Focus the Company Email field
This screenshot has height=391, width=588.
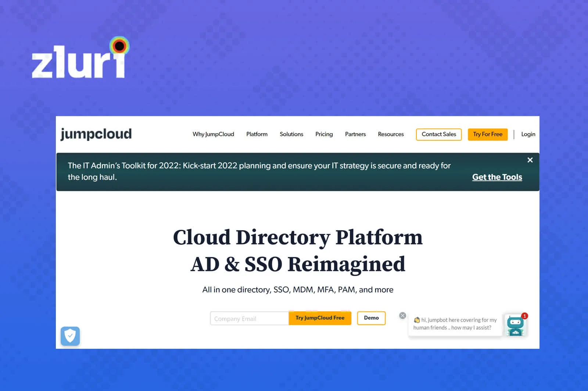(250, 318)
